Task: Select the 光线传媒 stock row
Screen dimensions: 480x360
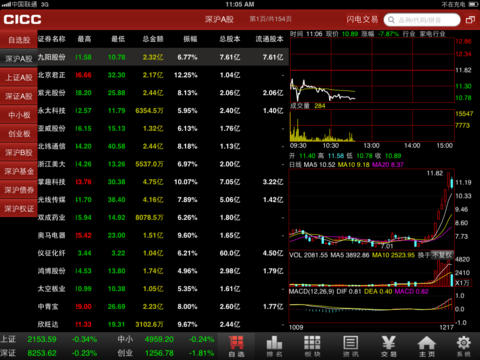Action: point(163,200)
